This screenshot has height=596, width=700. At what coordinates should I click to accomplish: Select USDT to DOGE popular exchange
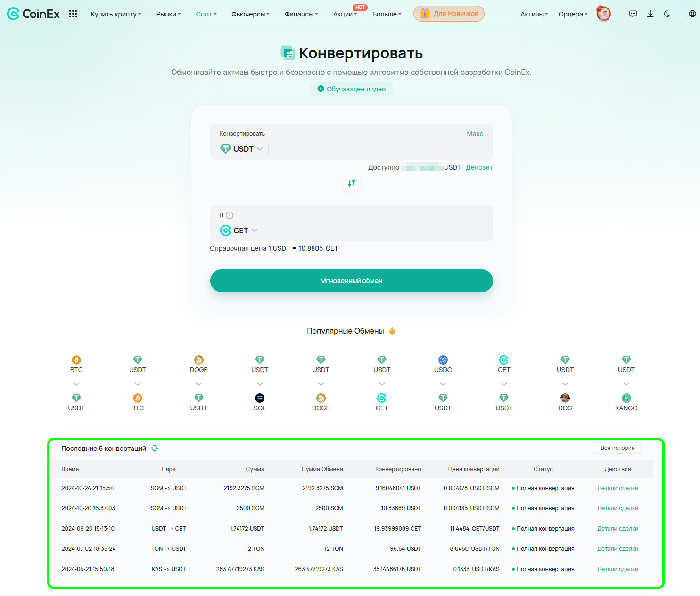pos(321,384)
